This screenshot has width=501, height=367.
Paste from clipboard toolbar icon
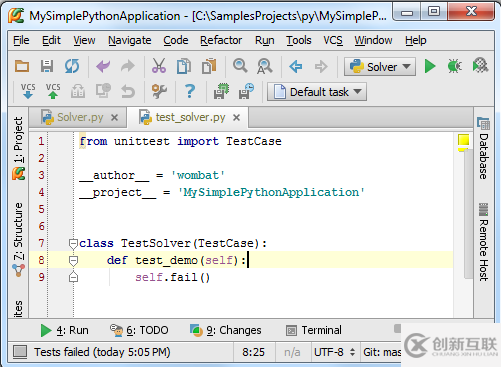tap(209, 66)
